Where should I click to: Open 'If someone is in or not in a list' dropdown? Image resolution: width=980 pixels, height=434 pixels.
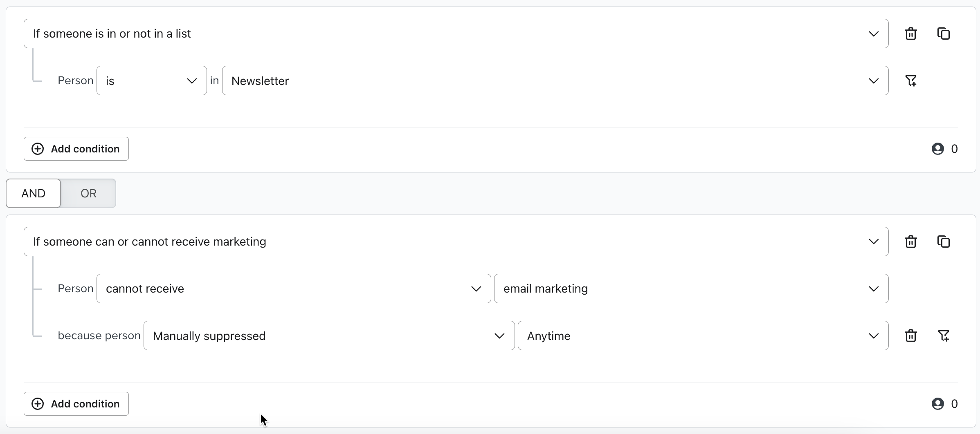pyautogui.click(x=456, y=34)
